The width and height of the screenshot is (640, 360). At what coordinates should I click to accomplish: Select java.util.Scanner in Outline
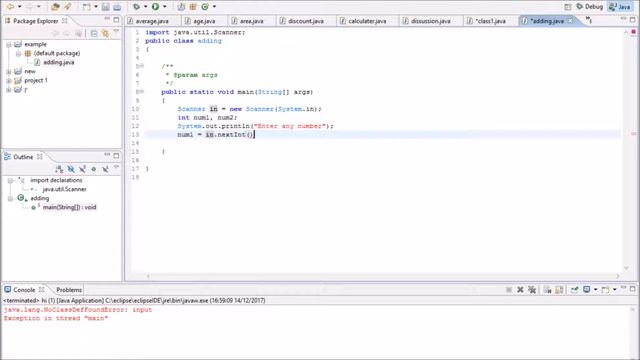64,189
